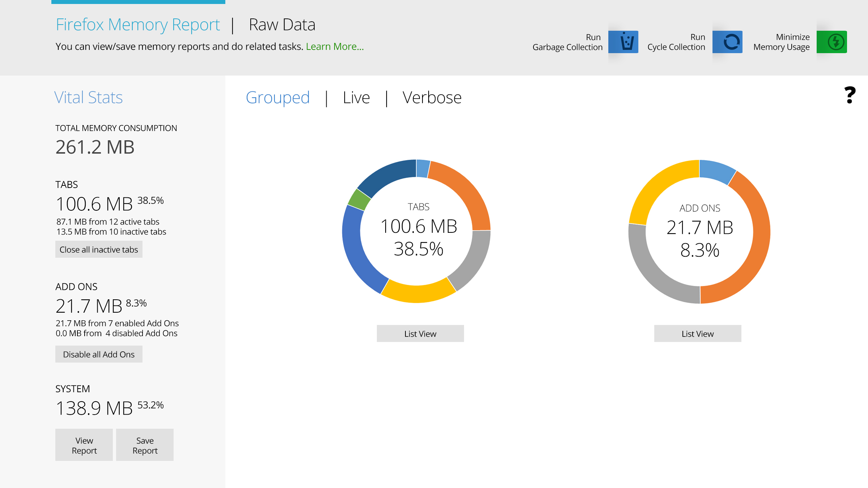Select the Verbose view tab
Image resolution: width=868 pixels, height=488 pixels.
(432, 98)
